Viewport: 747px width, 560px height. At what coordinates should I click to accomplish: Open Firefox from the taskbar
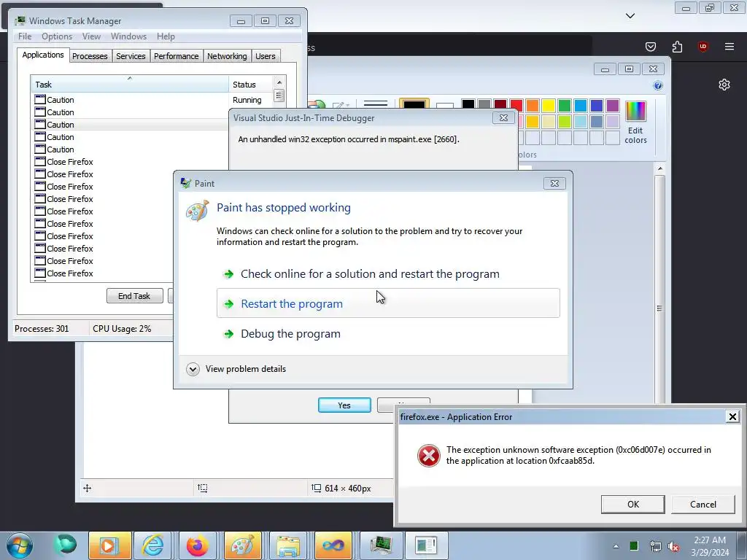pos(197,545)
